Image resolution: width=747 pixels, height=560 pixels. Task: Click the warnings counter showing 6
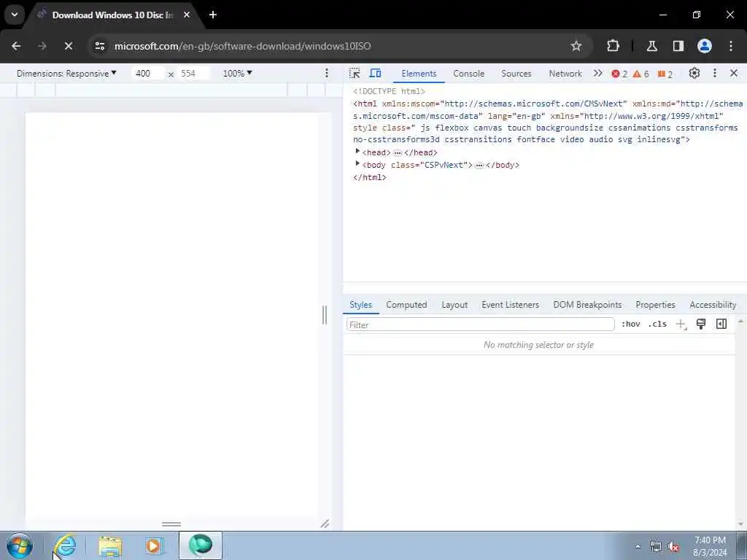640,74
